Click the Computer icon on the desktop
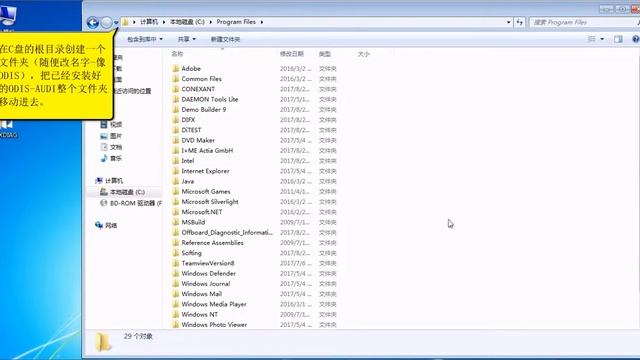640x360 pixels. (x=8, y=16)
